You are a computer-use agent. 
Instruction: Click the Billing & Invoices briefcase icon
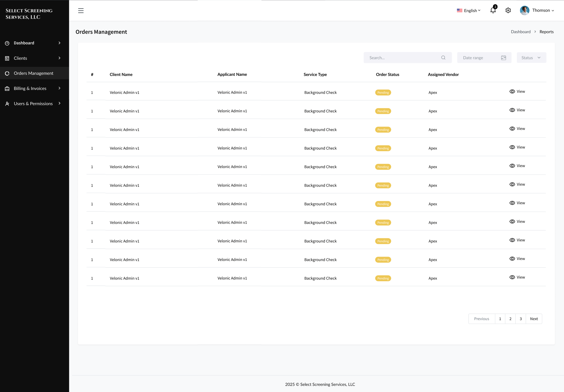[7, 89]
